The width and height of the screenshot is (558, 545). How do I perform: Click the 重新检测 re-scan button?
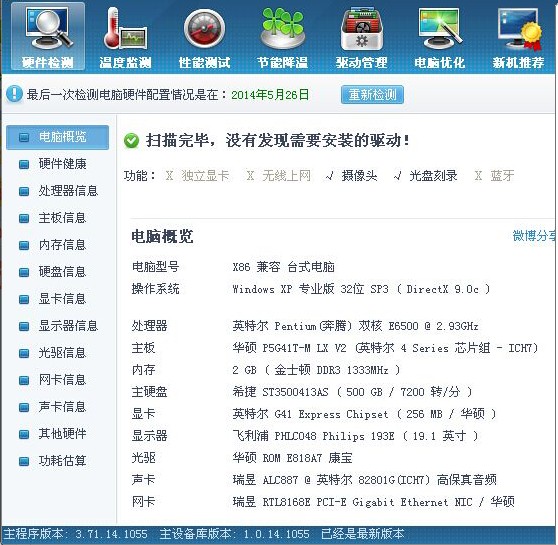[372, 95]
